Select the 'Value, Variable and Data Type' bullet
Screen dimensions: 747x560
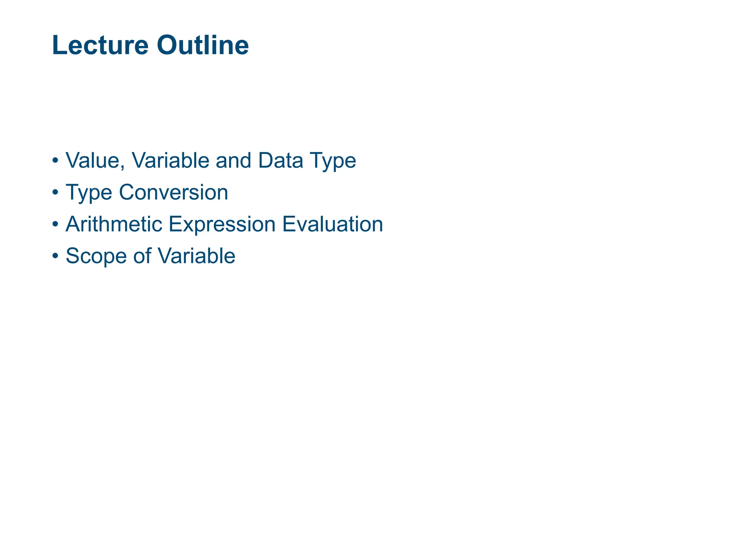[x=210, y=160]
